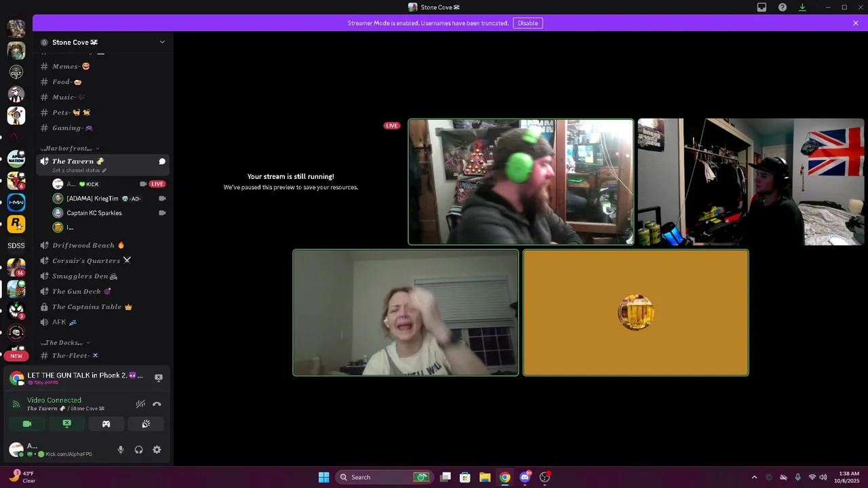Screen dimensions: 868x488
Task: Join the Driftwood Beach voice channel
Action: click(x=102, y=245)
